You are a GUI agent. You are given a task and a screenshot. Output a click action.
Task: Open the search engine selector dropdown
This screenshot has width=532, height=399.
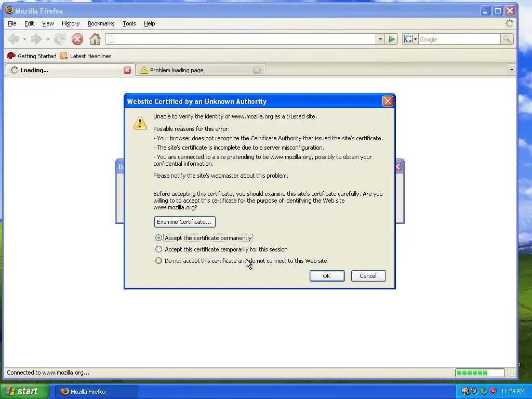415,39
